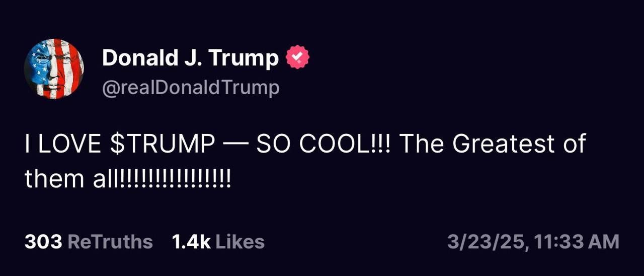The image size is (644, 276).
Task: Click the J. initial in the display name
Action: 190,58
